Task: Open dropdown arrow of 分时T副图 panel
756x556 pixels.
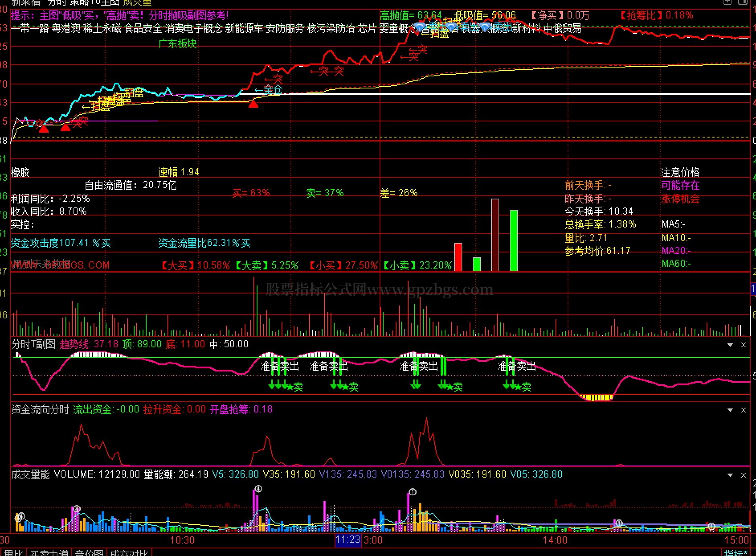Action: (x=730, y=345)
